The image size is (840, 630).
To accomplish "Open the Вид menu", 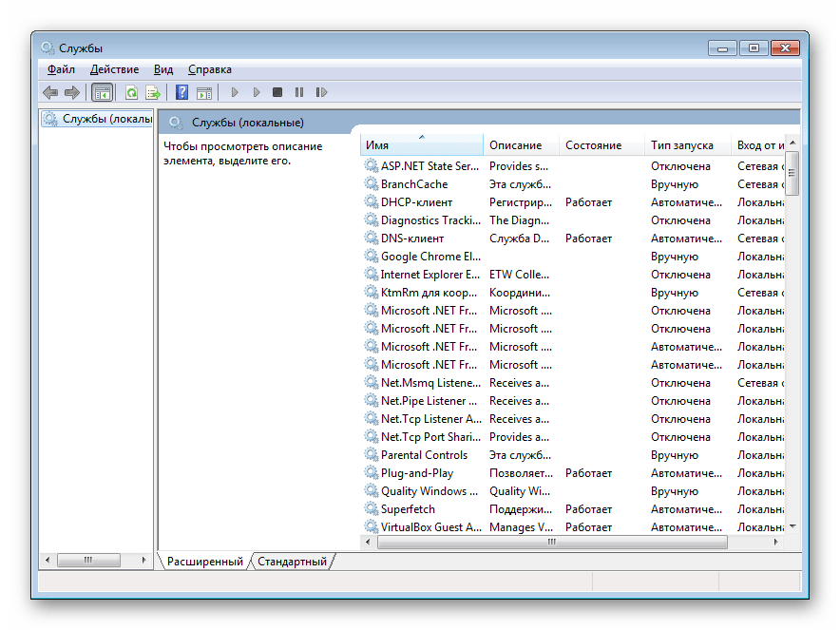I will pos(163,69).
